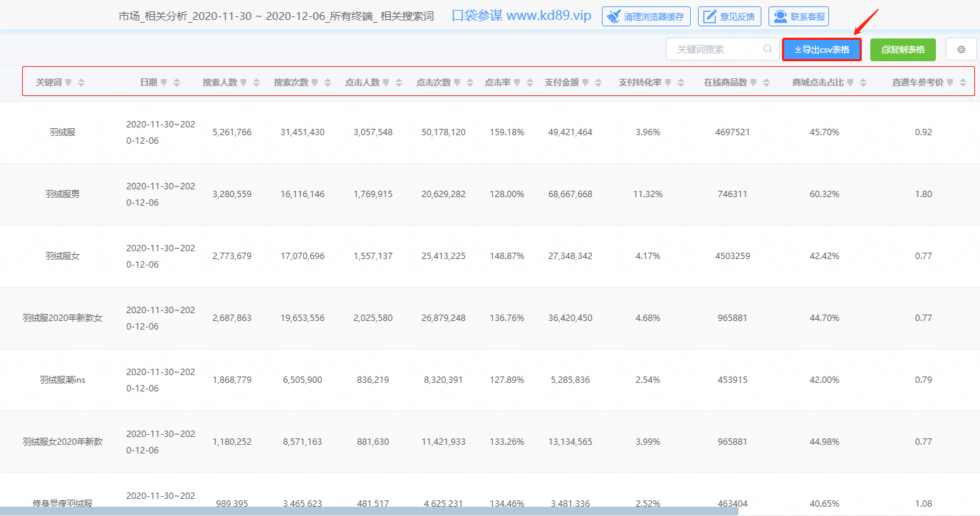This screenshot has width=980, height=516.
Task: Open table settings gear button
Action: point(961,50)
